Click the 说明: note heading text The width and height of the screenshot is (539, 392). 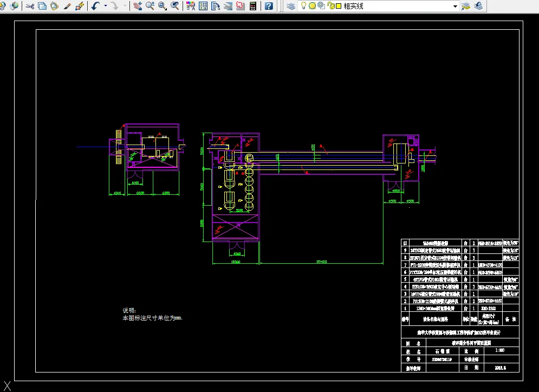129,311
